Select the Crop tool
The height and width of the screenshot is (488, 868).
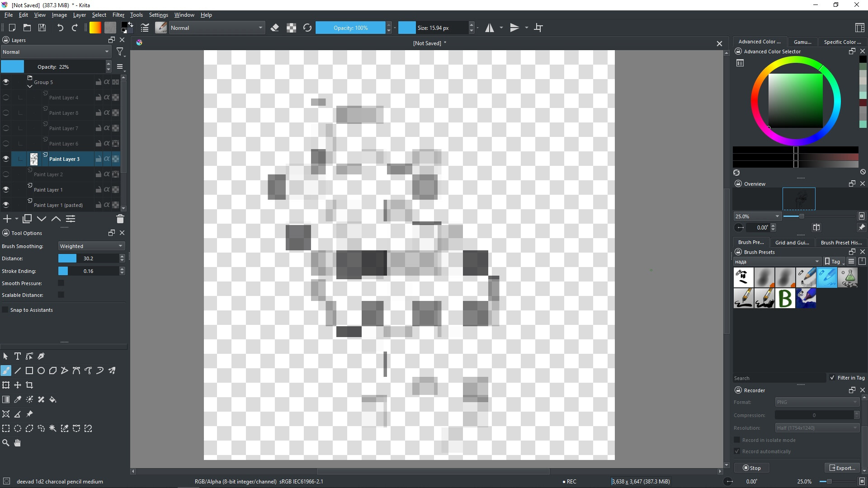click(29, 385)
